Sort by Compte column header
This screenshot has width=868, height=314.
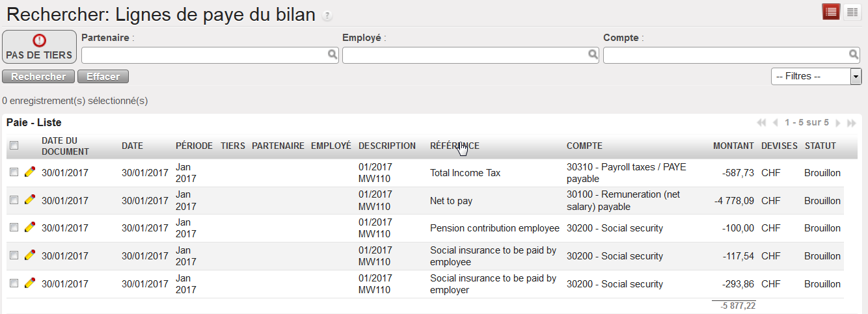[584, 146]
